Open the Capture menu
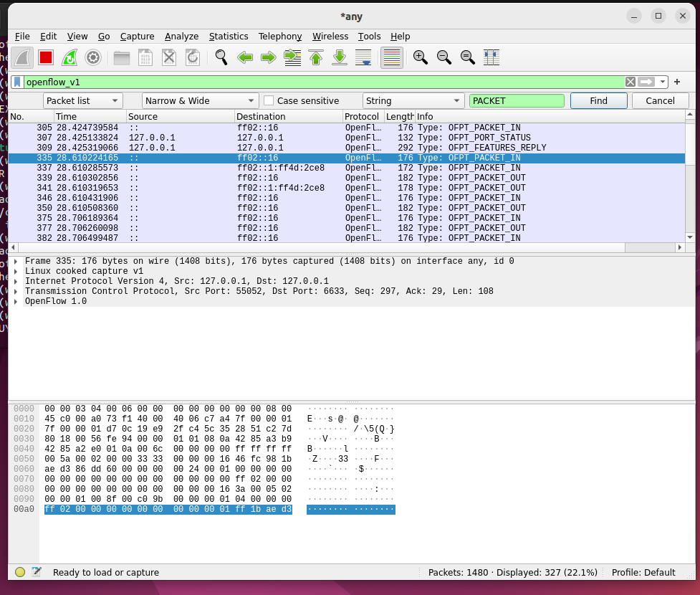This screenshot has height=595, width=700. [x=137, y=36]
